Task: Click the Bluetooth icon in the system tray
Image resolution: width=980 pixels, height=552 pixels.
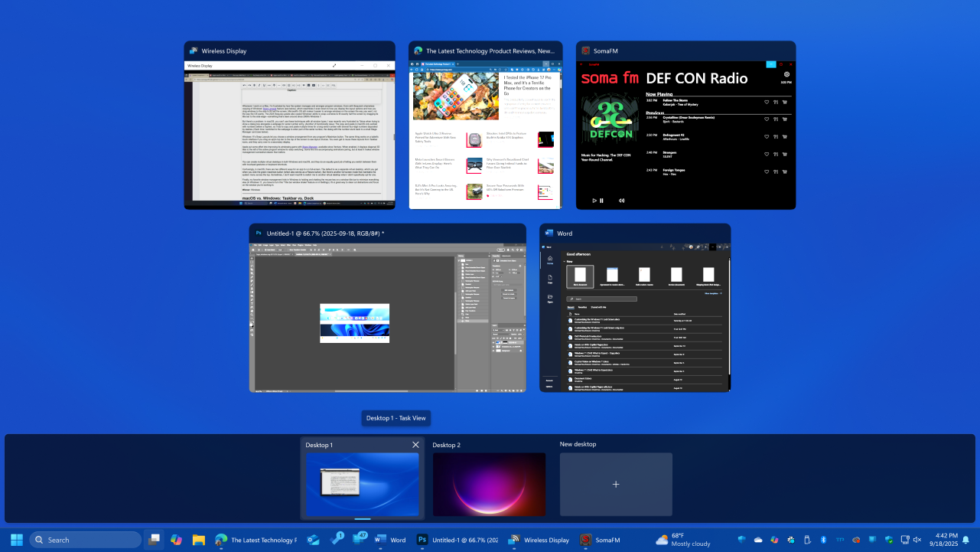Action: [x=822, y=540]
